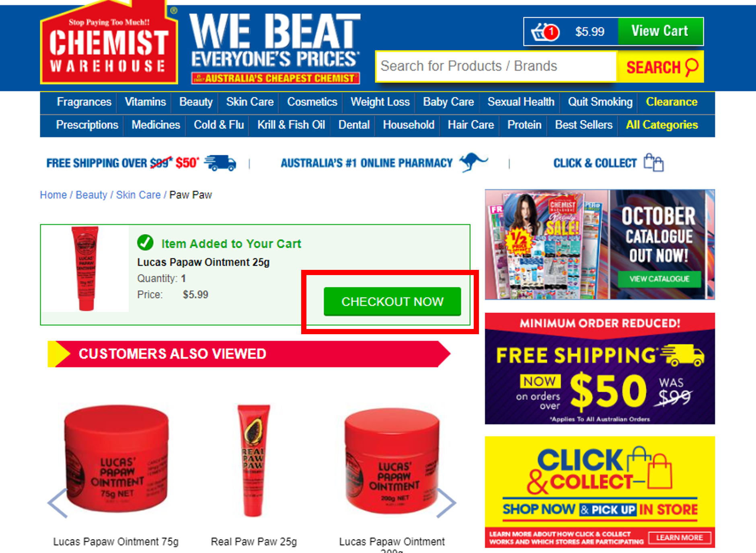The width and height of the screenshot is (756, 553).
Task: Focus the product and brand search field
Action: tap(496, 66)
